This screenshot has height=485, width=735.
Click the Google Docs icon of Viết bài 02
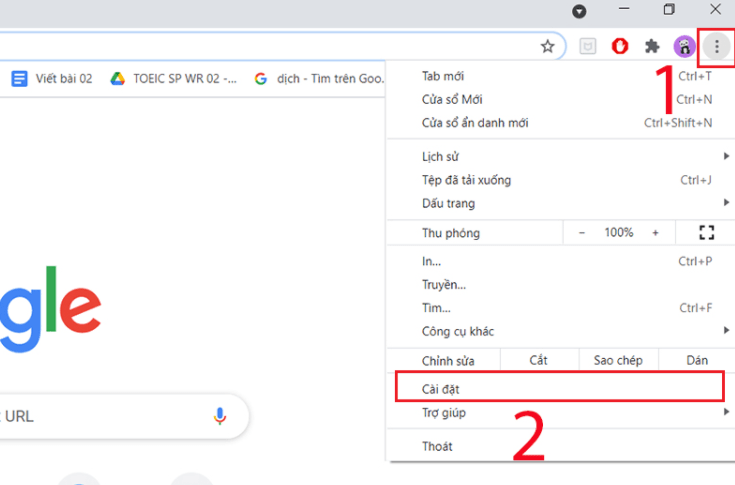[19, 79]
